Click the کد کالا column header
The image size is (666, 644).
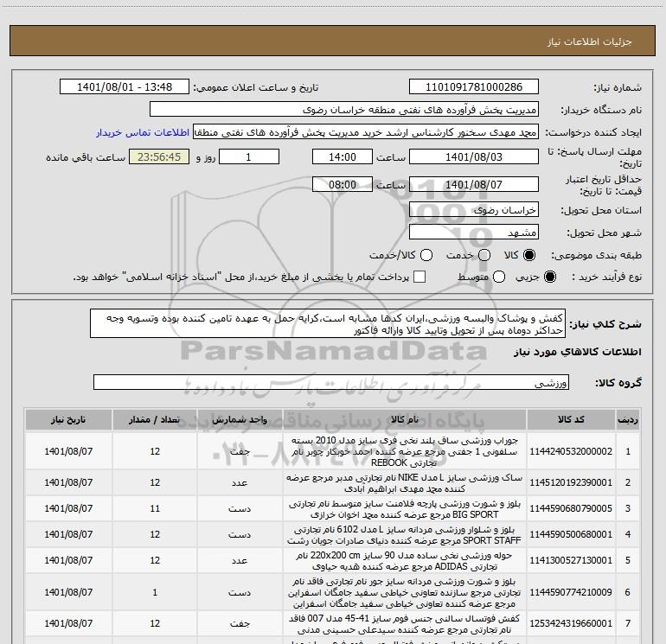pos(579,419)
